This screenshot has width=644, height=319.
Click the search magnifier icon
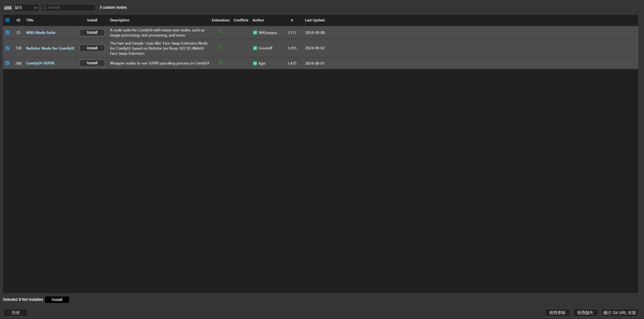coord(45,8)
